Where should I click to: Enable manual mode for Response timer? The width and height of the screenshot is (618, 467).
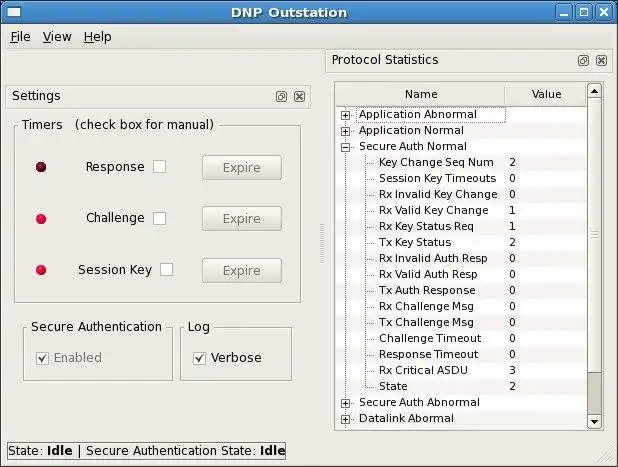coord(160,167)
